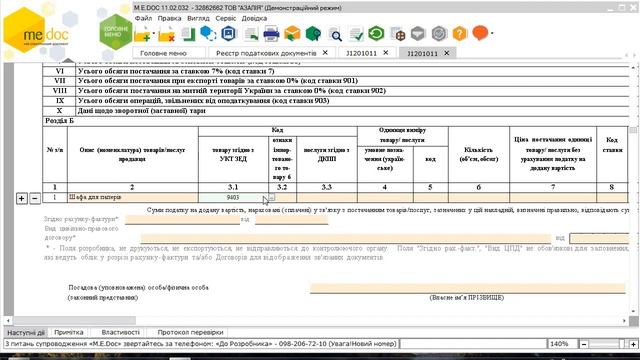Image resolution: width=640 pixels, height=360 pixels.
Task: Remove the table row with minus button
Action: point(35,199)
